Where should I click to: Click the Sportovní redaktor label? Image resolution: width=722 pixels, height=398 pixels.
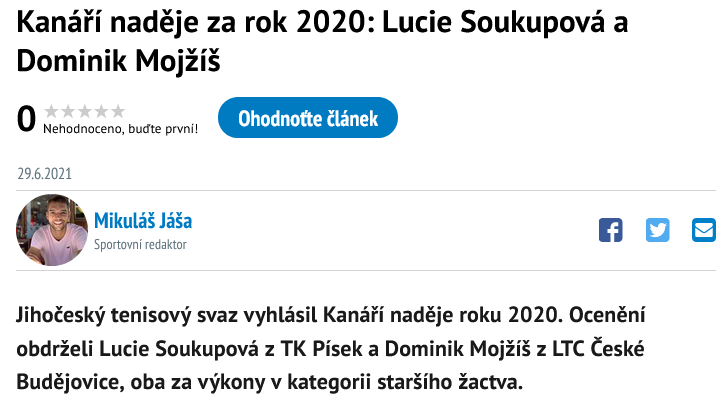[x=140, y=245]
